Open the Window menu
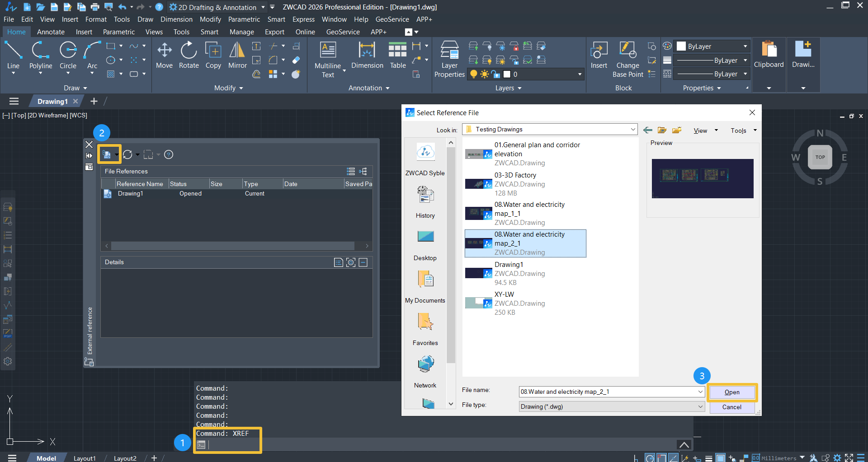The width and height of the screenshot is (868, 462). pos(334,19)
